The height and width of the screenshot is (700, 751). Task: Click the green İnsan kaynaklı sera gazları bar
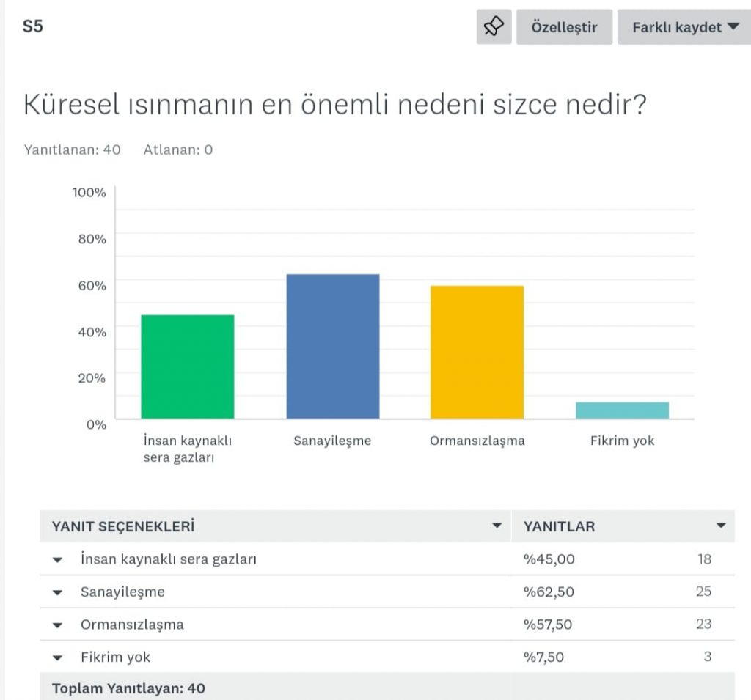tap(187, 366)
